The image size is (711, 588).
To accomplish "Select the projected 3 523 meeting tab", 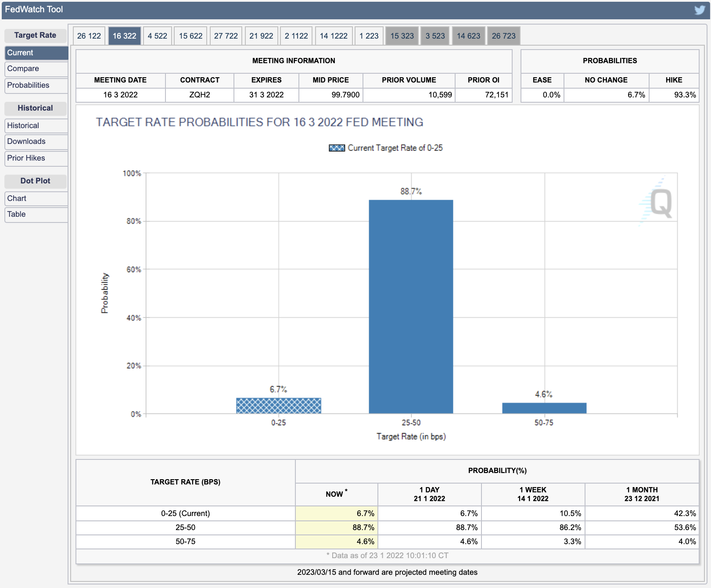I will click(x=435, y=36).
